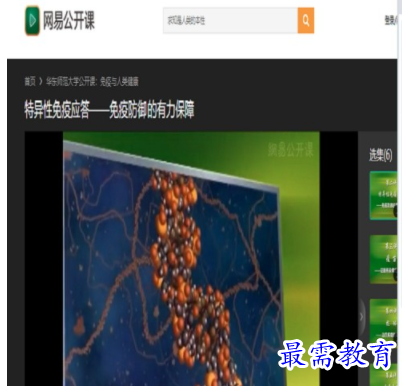The image size is (402, 386).
Task: Click the login link at top right
Action: pyautogui.click(x=390, y=20)
